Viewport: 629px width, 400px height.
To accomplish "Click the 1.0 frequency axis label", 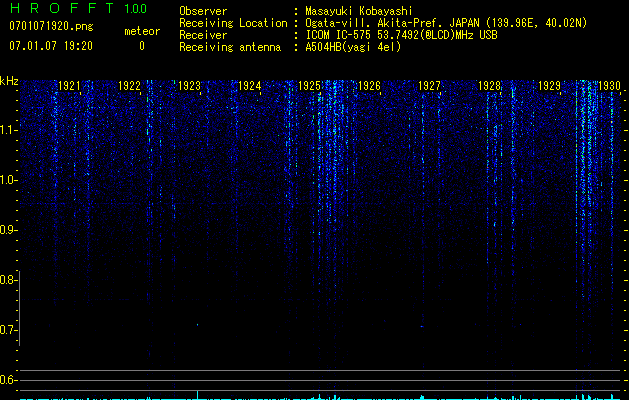I will tap(8, 180).
